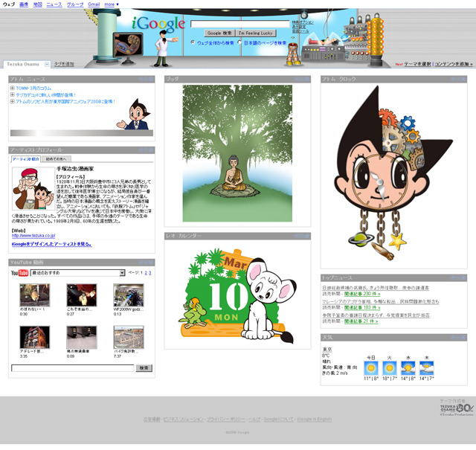Remove the トップニュース gadget with X icon
The image size is (476, 450).
click(x=463, y=277)
